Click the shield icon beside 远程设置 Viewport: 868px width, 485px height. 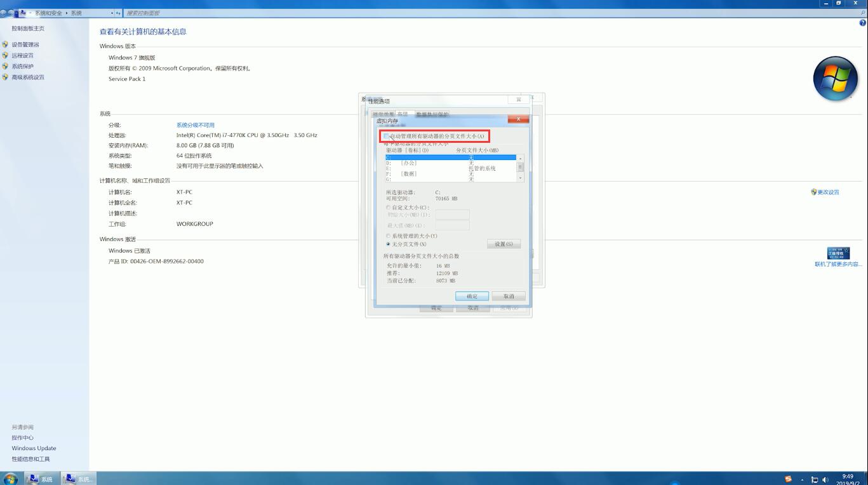coord(5,55)
